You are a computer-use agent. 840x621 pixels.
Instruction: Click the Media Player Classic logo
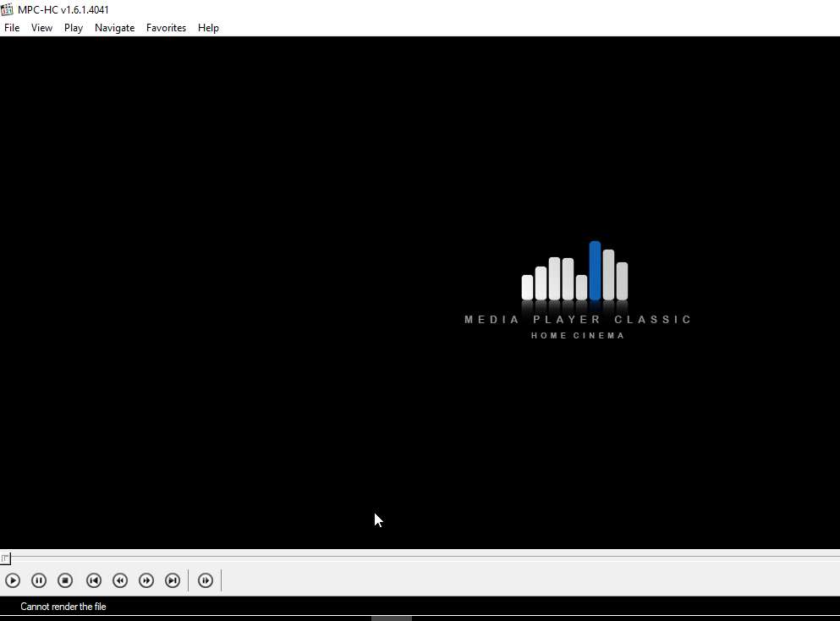tap(578, 290)
